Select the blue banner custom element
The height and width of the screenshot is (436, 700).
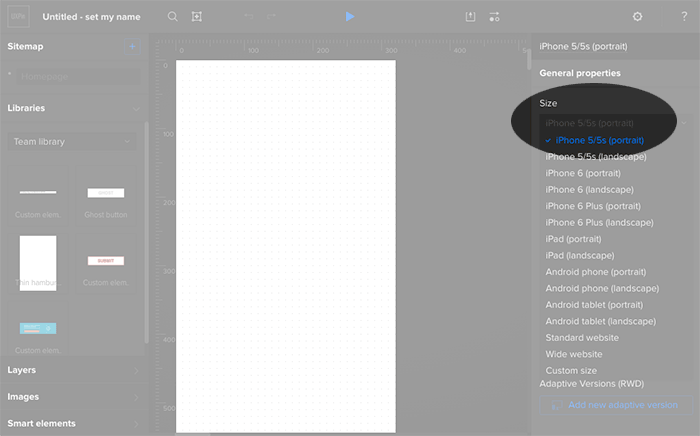pyautogui.click(x=38, y=330)
